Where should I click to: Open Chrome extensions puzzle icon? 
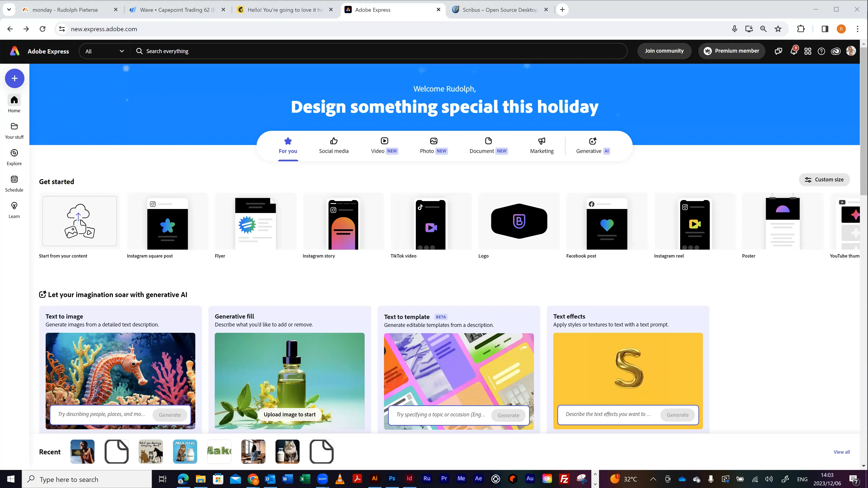pyautogui.click(x=801, y=29)
